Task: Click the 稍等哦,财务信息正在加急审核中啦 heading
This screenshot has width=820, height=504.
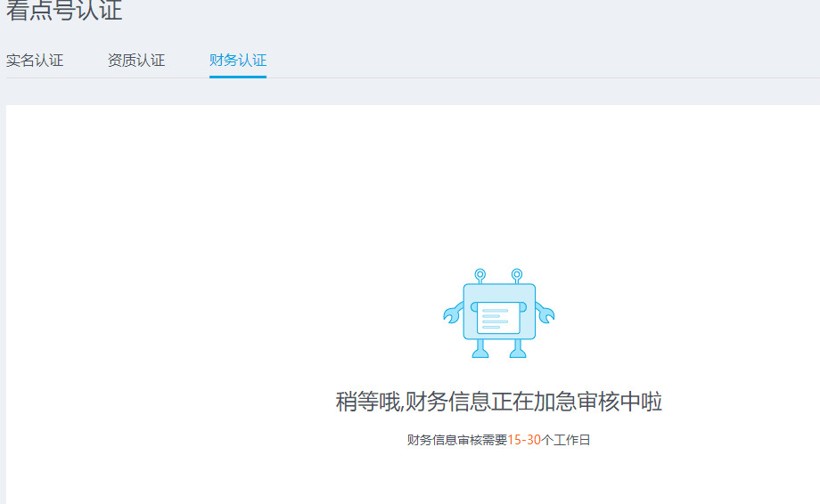Action: 499,402
